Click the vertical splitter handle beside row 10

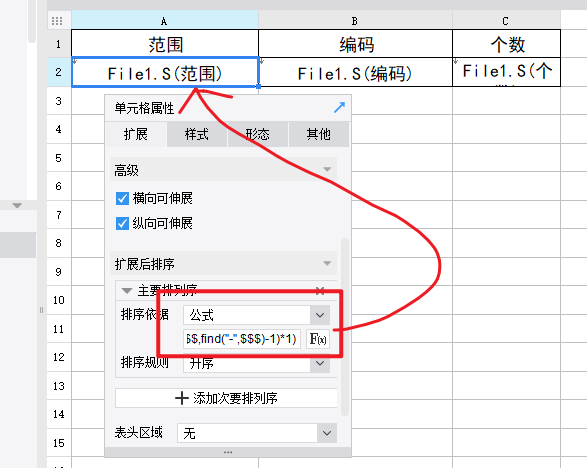(41, 310)
